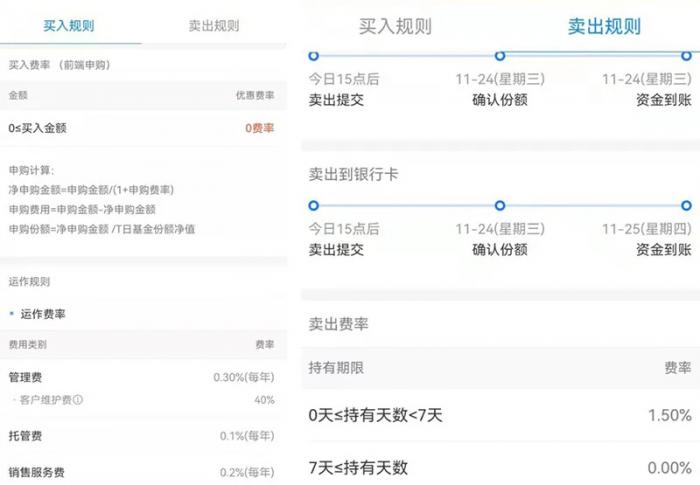Viewport: 700px width, 485px height.
Task: Click the 0≤买入金额 row
Action: tap(142, 128)
